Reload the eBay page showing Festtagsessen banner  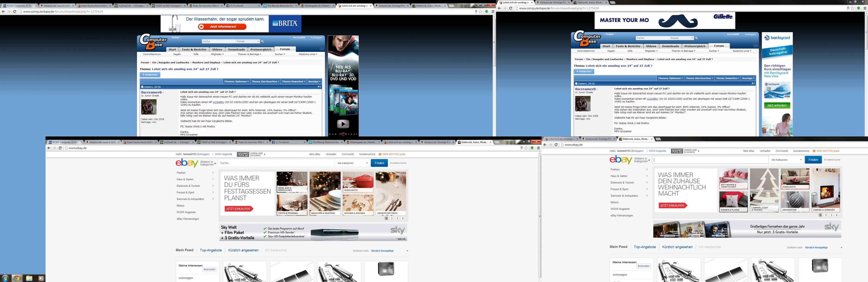pos(60,148)
